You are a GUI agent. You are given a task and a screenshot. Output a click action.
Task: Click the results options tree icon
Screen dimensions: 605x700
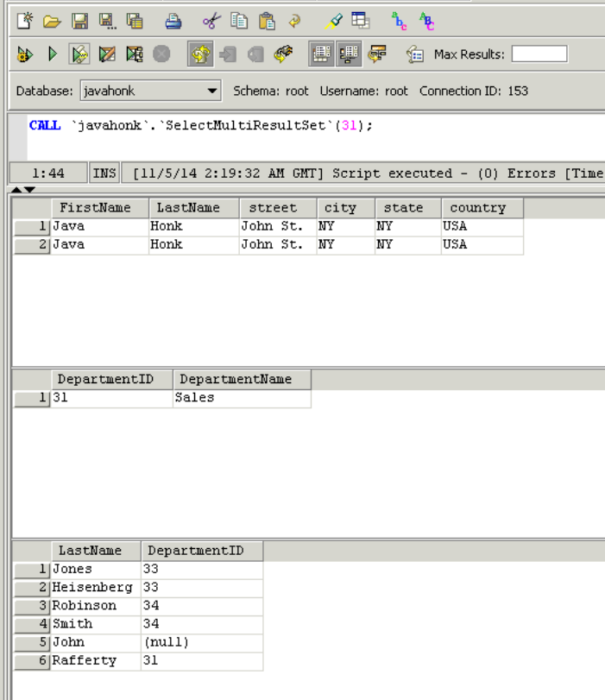377,54
